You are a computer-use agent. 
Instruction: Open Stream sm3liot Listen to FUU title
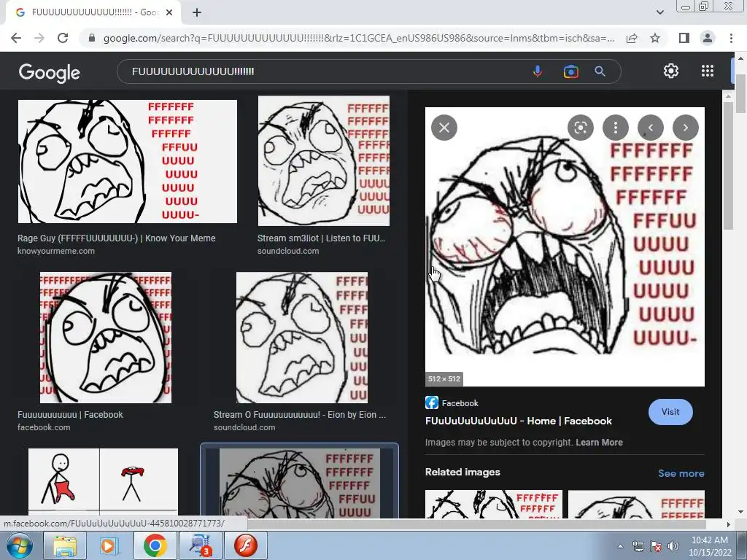321,238
